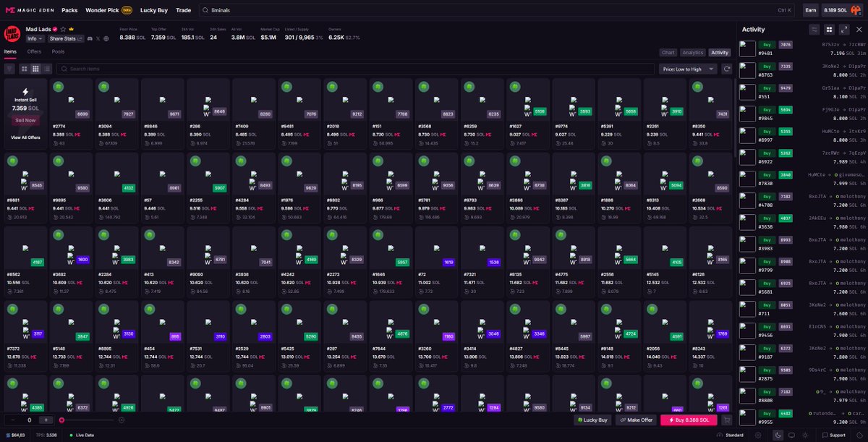Open NFT card #3084
This screenshot has height=442, width=868.
(116, 113)
